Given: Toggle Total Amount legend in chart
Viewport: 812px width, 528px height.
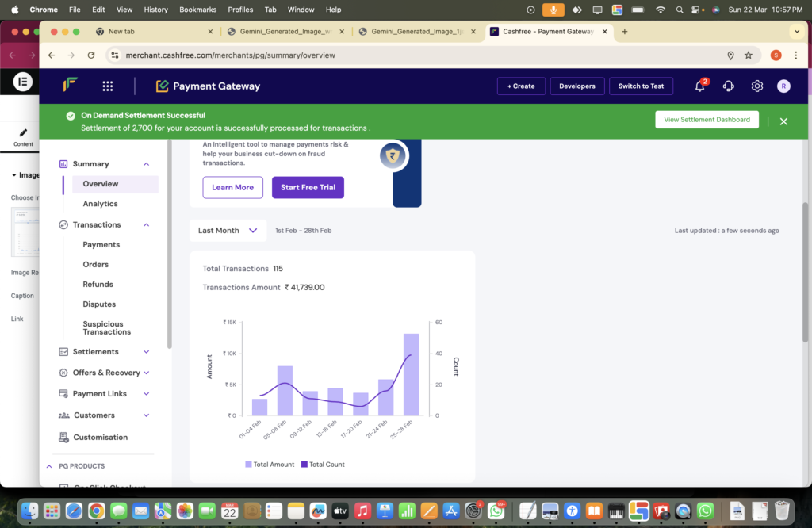Looking at the screenshot, I should click(x=270, y=465).
